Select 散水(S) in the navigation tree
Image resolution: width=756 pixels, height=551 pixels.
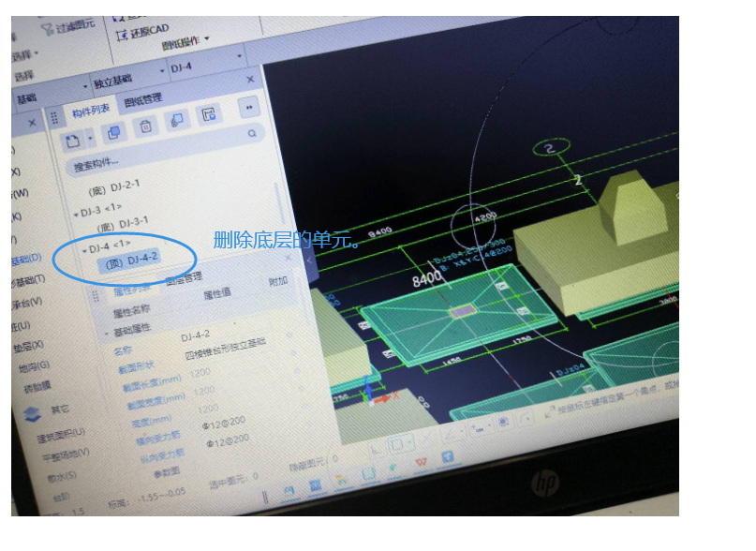pos(62,477)
